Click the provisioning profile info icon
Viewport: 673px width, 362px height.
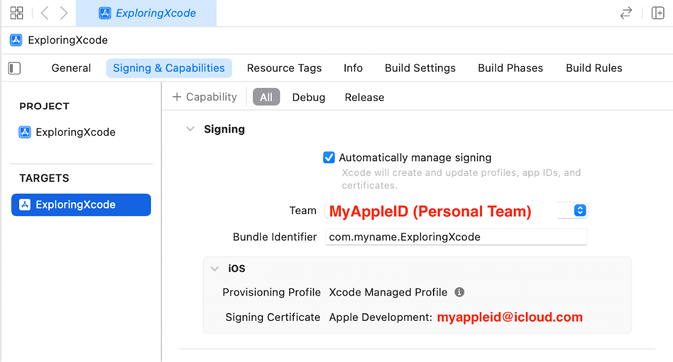pos(459,292)
